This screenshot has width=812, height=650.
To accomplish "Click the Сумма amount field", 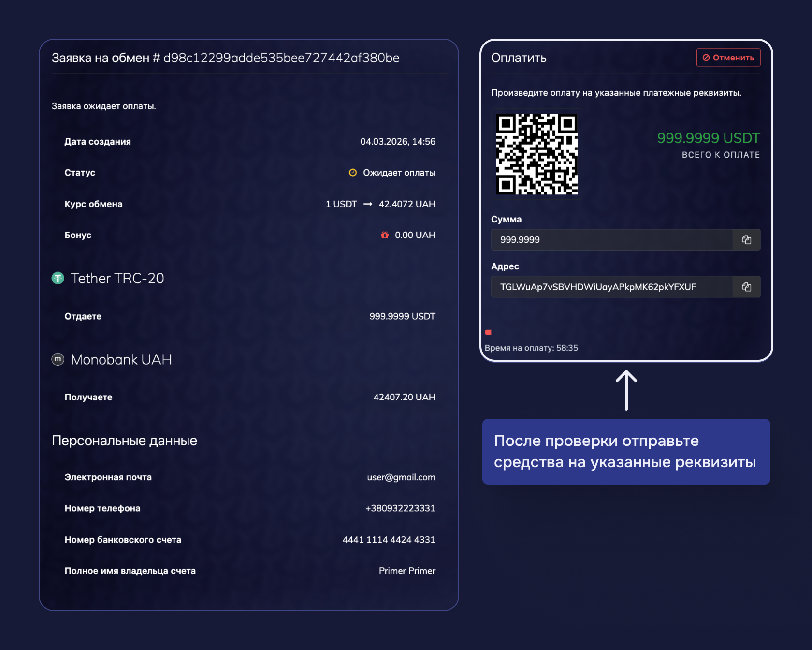I will [x=611, y=240].
